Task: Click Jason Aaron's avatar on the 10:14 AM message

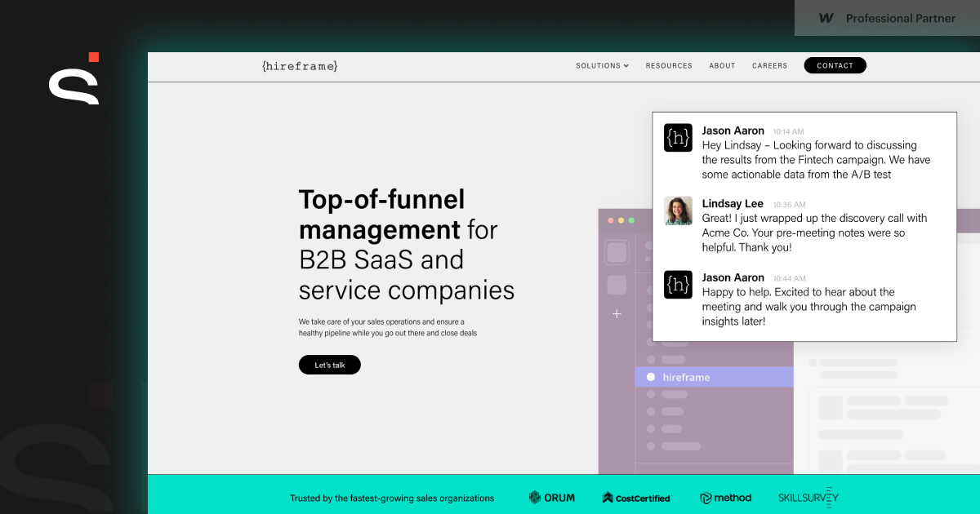Action: pos(678,138)
